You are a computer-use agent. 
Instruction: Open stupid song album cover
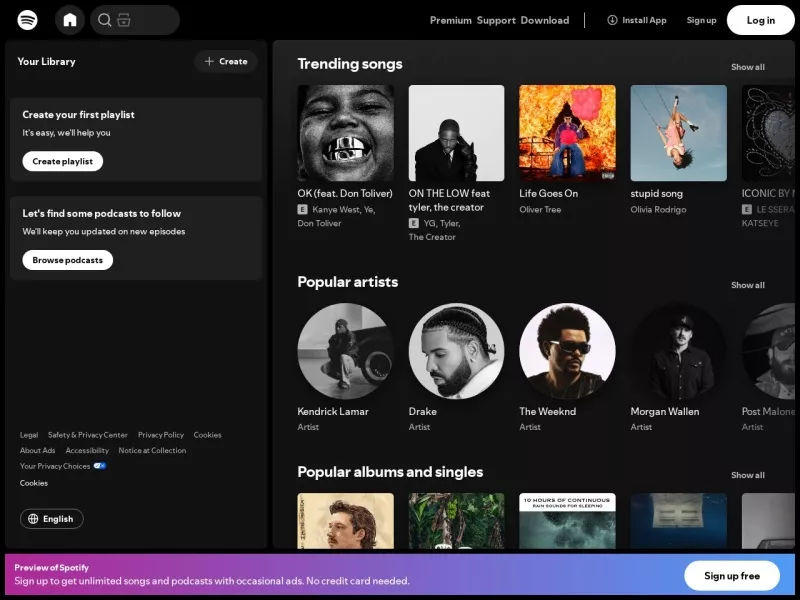click(679, 133)
